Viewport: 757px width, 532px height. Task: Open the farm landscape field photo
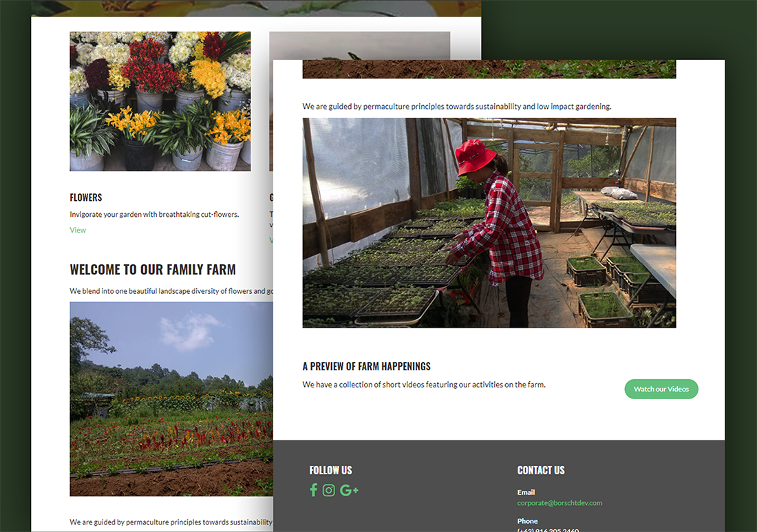[171, 398]
